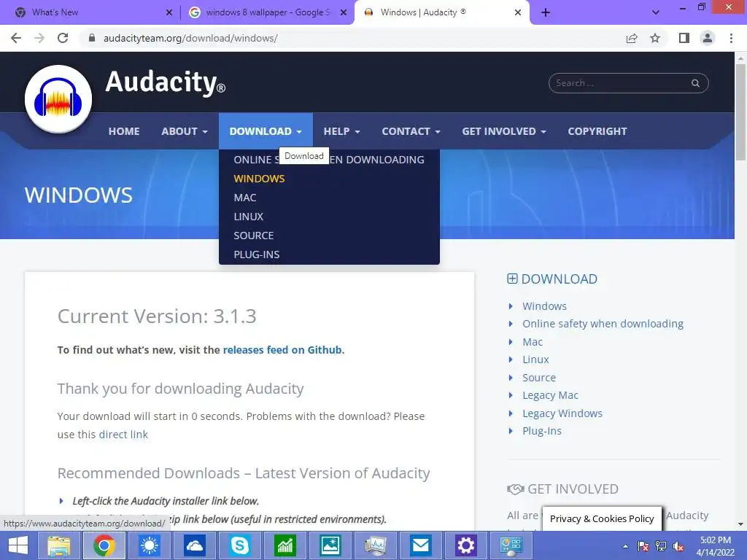Open Photos app on taskbar
The width and height of the screenshot is (747, 560).
tap(330, 545)
